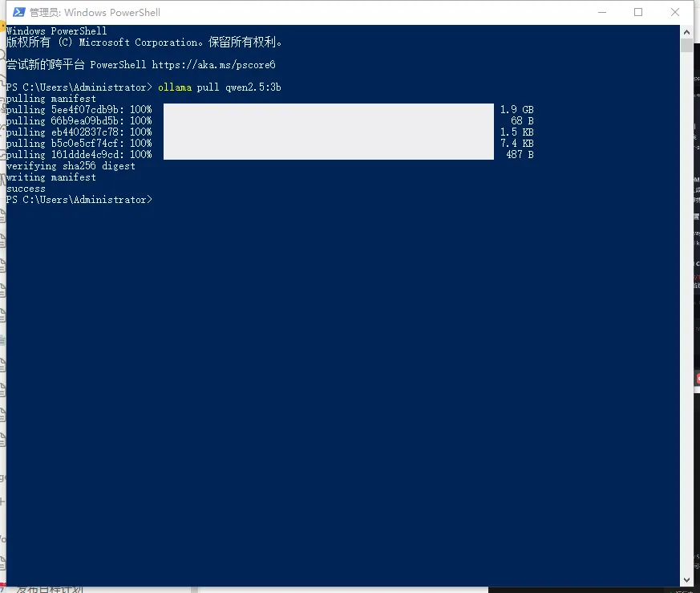Click the https://aka.ms/pscore6 URL text
The height and width of the screenshot is (593, 700).
[213, 65]
